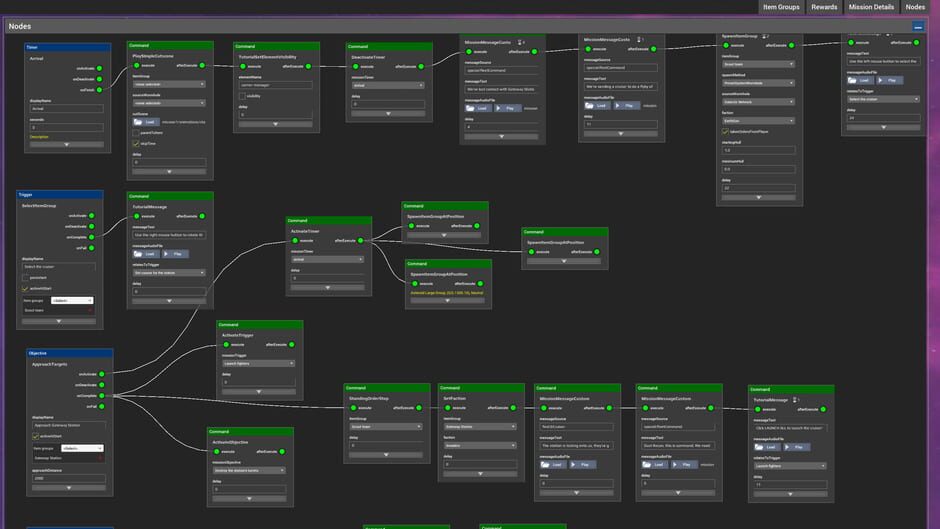Toggle skipTime checkbox in the PlaySimpleCutscene node
Image resolution: width=940 pixels, height=529 pixels.
pos(137,143)
